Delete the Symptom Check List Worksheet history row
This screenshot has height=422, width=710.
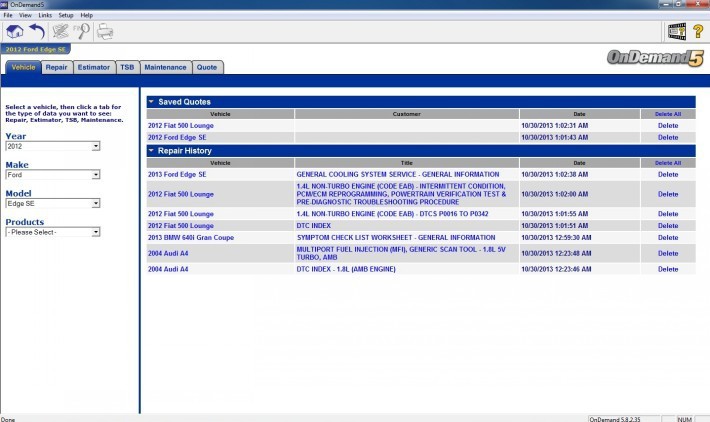coord(668,237)
